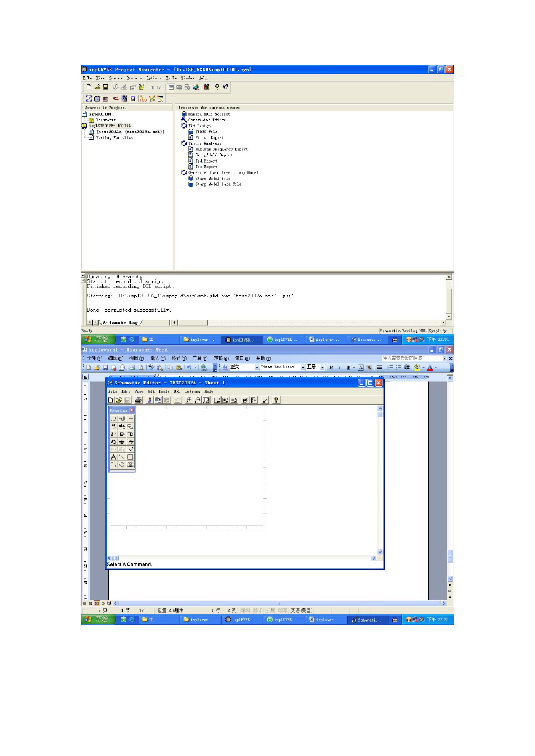Image resolution: width=535 pixels, height=756 pixels.
Task: Select the Circle tool in Drawing toolbox
Action: (122, 465)
